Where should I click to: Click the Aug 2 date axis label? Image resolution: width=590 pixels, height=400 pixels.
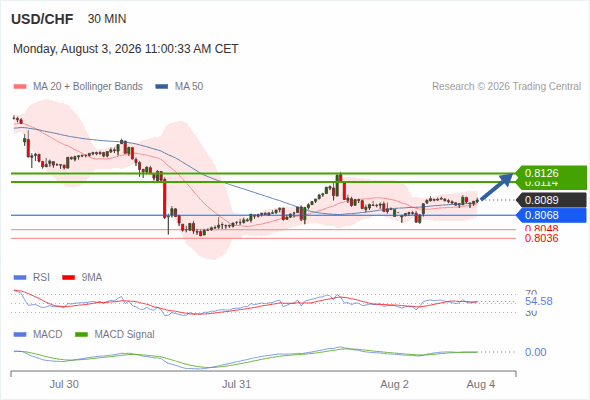tap(394, 384)
